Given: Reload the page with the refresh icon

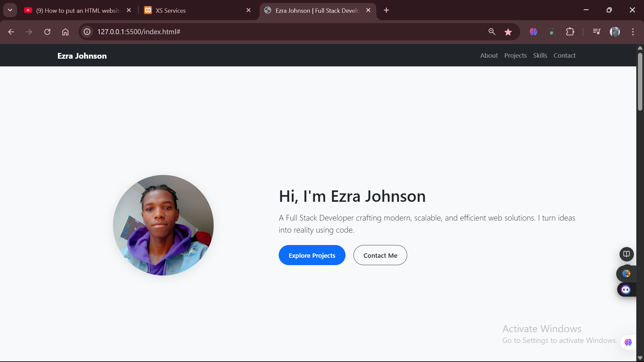Looking at the screenshot, I should 47,32.
